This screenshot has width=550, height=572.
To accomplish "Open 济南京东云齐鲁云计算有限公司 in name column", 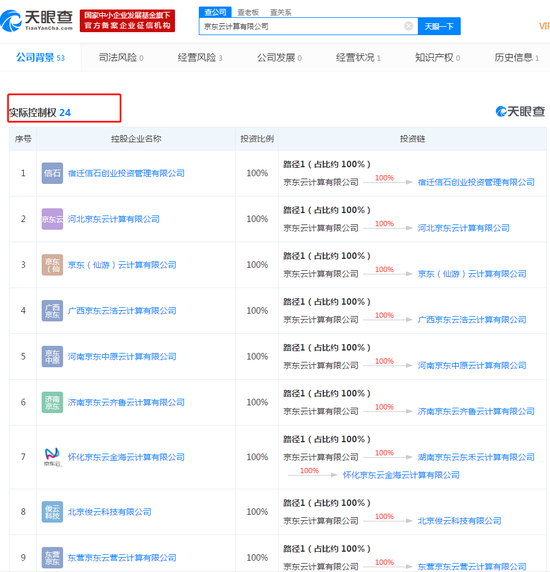I will pos(126,402).
